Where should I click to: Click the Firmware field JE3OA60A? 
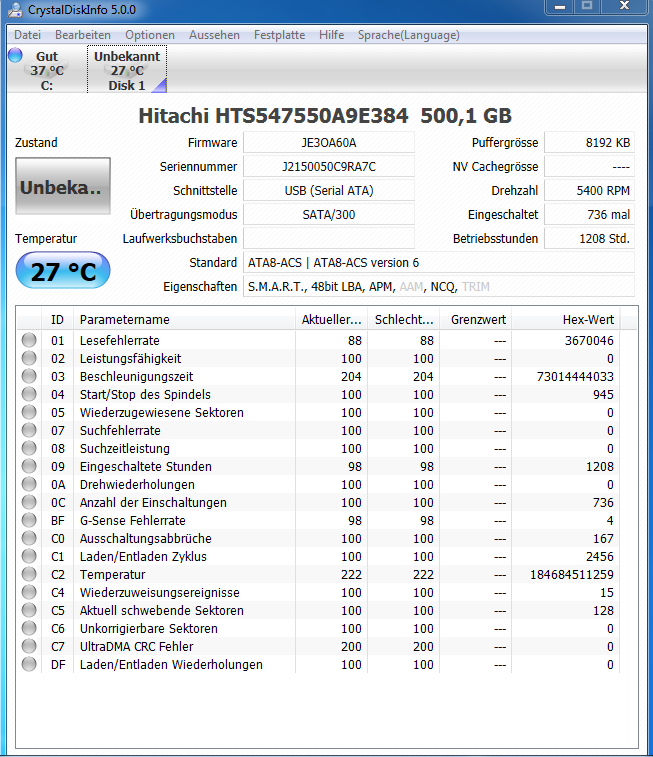click(x=329, y=142)
